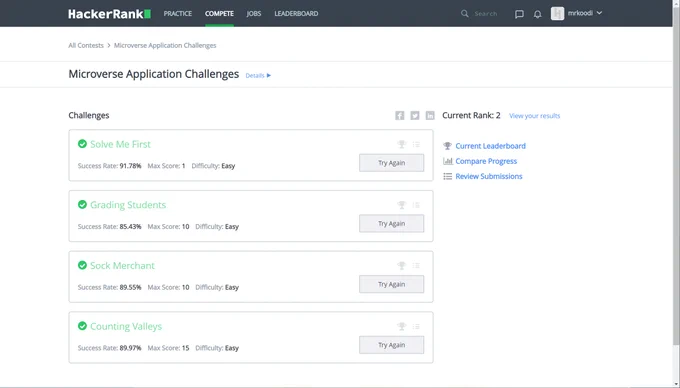Open Counting Valleys leaderboard trophy icon
Screen dimensions: 680x388
(402, 326)
